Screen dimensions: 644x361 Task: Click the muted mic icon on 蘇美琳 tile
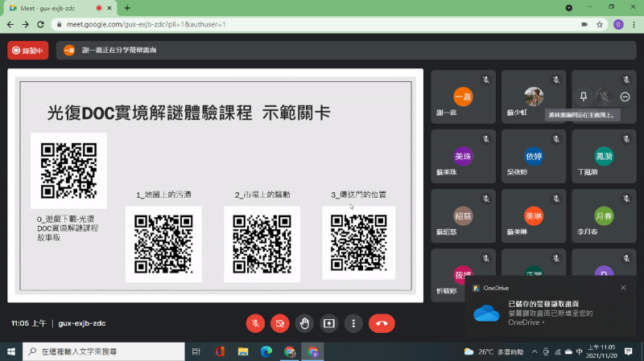click(x=556, y=199)
